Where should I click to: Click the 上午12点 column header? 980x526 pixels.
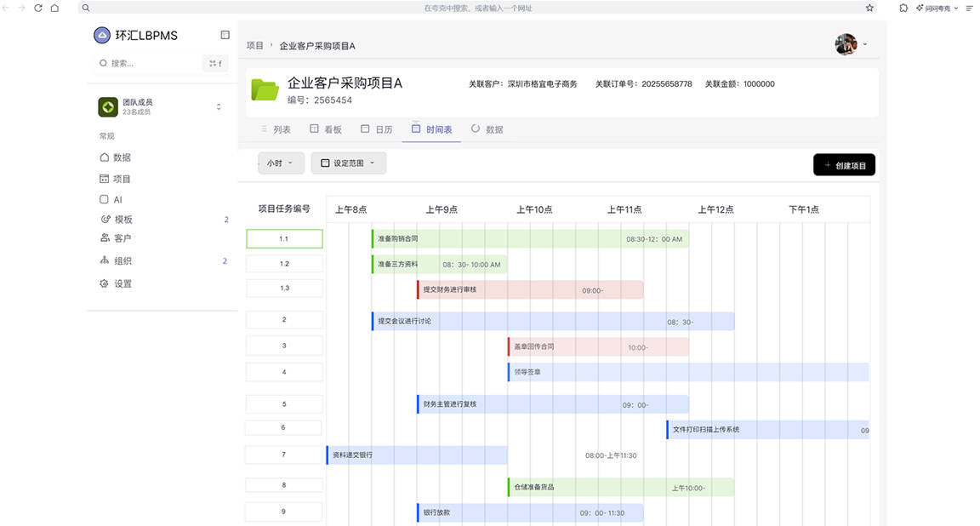tap(715, 209)
